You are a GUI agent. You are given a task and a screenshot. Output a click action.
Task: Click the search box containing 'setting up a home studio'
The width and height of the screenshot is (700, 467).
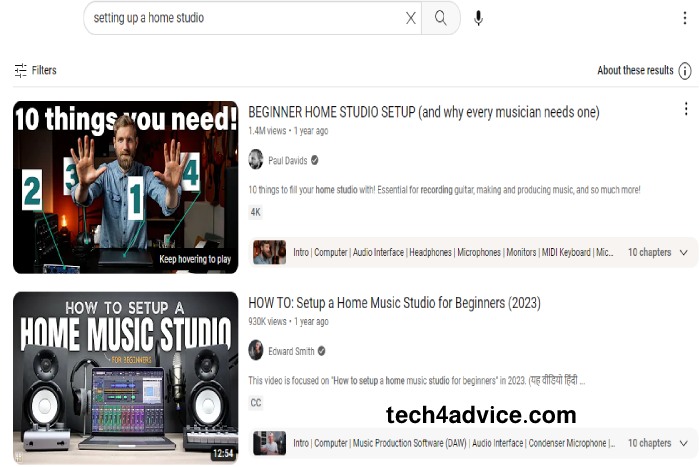245,18
